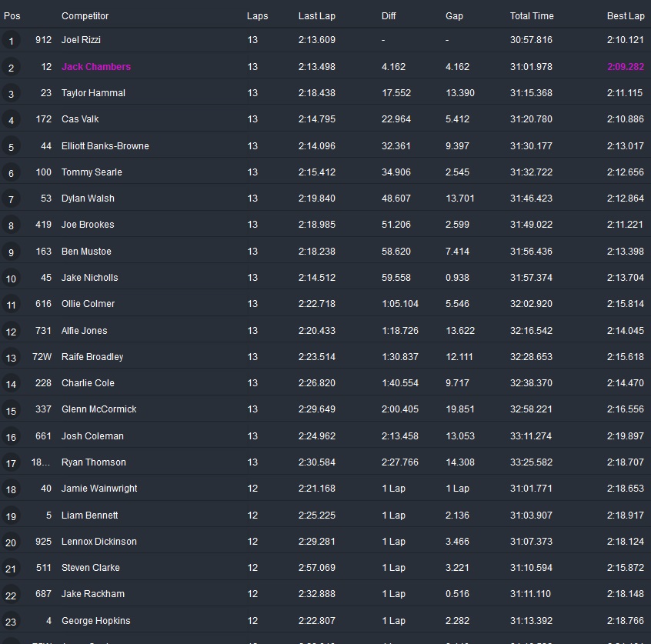Viewport: 651px width, 644px height.
Task: Sort the table by Last Lap header
Action: coord(316,16)
